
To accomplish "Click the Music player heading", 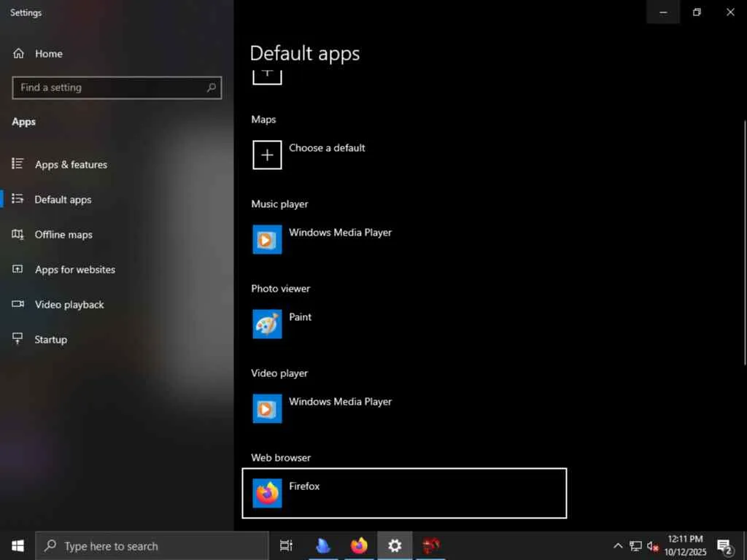I will tap(279, 204).
